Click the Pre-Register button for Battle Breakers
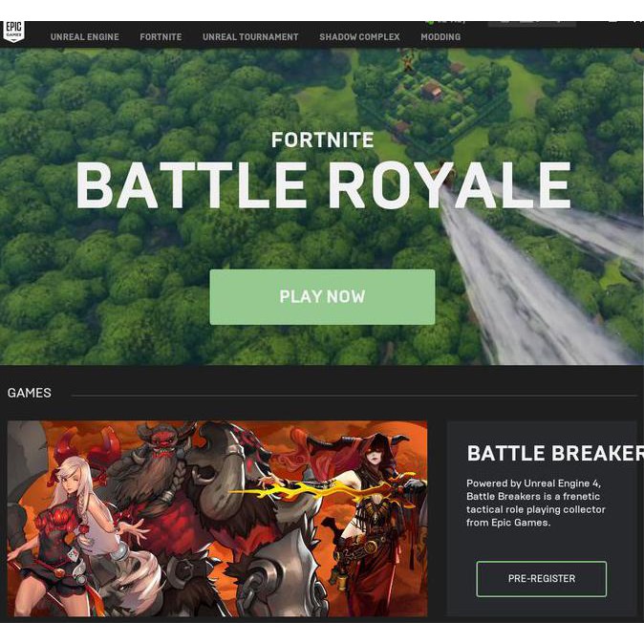 pos(542,578)
